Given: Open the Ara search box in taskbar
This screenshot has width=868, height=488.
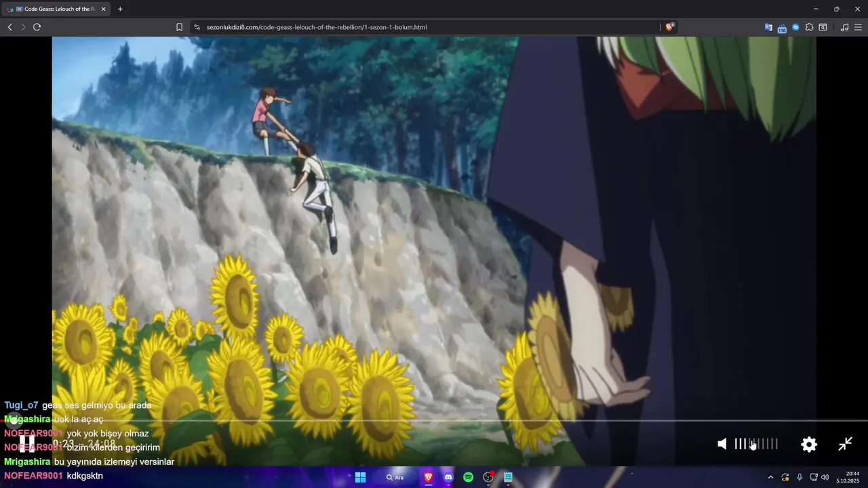Looking at the screenshot, I should pyautogui.click(x=395, y=477).
